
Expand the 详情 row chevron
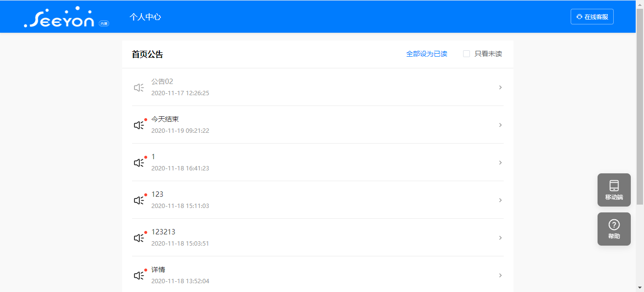click(x=500, y=275)
